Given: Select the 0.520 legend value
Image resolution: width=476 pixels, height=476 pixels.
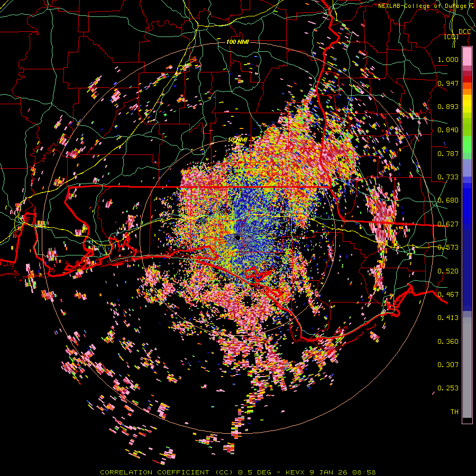Looking at the screenshot, I should 448,271.
